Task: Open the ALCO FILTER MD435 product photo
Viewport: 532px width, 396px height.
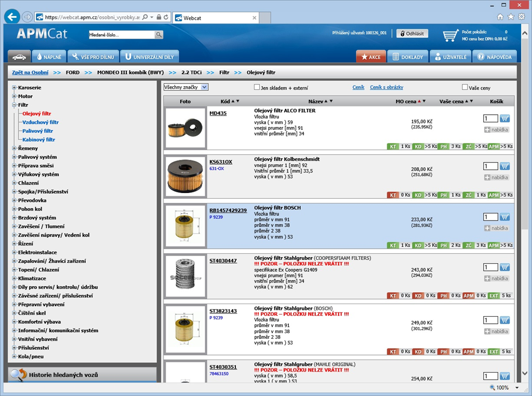Action: (x=185, y=128)
